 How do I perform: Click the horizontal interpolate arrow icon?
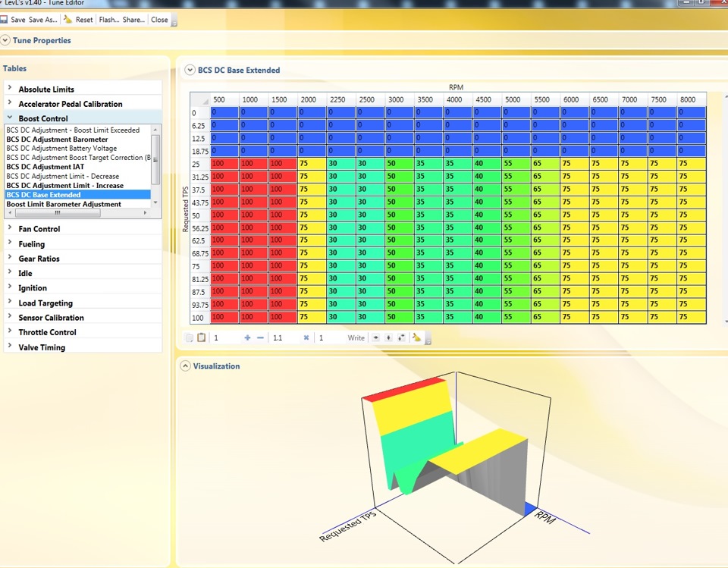coord(377,337)
